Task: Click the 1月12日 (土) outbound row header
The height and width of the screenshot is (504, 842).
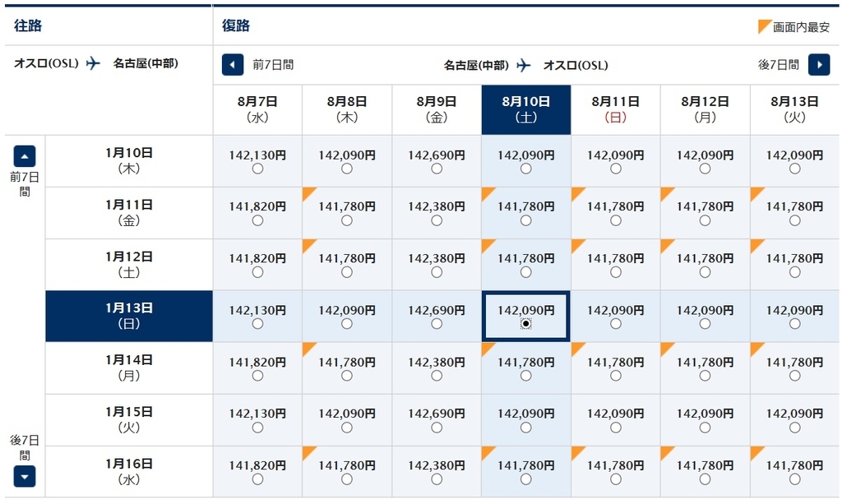Action: [x=129, y=264]
